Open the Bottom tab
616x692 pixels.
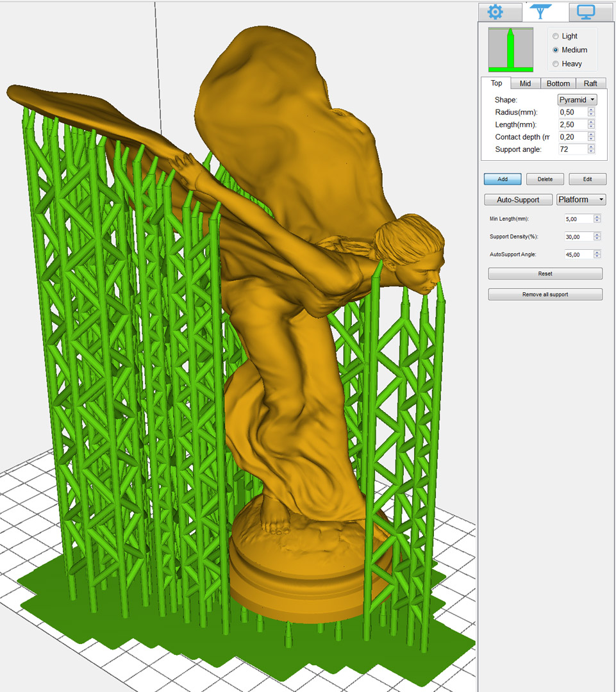tap(558, 83)
